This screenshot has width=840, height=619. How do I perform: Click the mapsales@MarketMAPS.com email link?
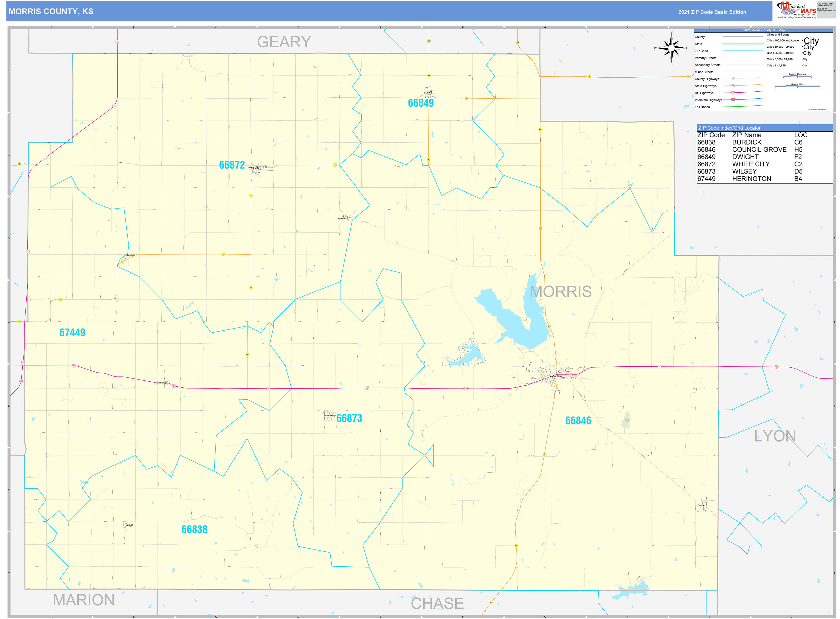coord(826,10)
